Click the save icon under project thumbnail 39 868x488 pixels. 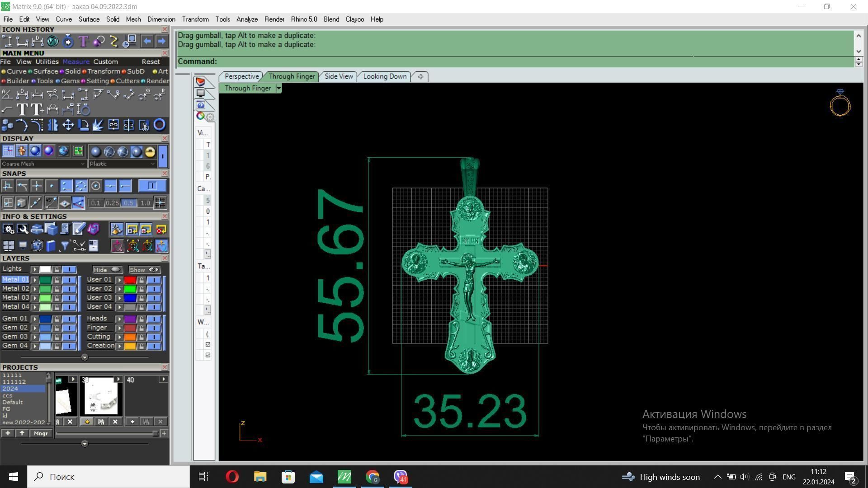tap(101, 422)
